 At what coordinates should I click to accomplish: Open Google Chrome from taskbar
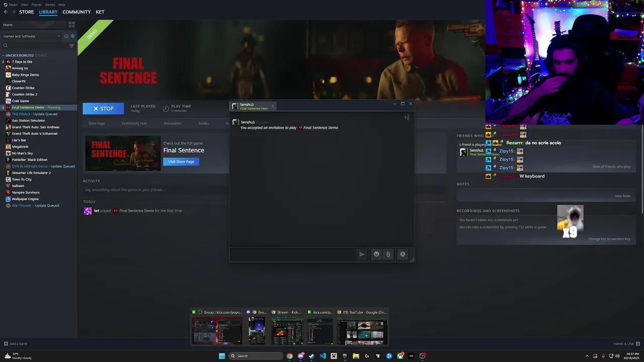pos(289,356)
